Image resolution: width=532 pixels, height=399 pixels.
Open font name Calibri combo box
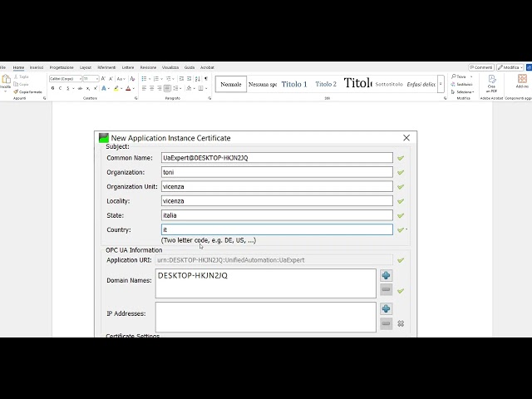point(66,79)
